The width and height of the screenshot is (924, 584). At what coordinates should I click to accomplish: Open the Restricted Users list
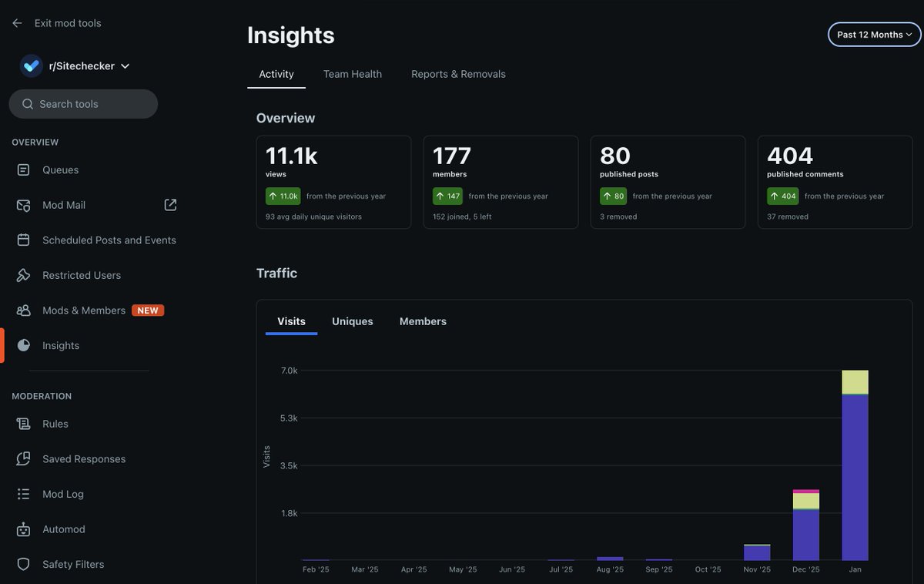[x=81, y=274]
